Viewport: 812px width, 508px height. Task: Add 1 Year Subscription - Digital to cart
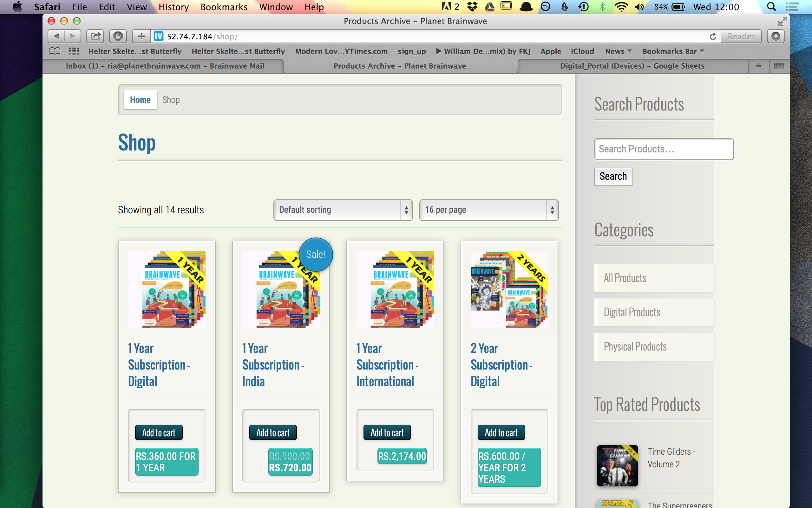159,432
